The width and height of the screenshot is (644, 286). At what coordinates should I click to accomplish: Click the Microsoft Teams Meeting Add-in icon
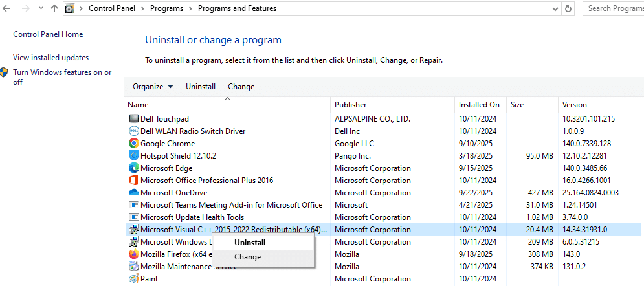[x=134, y=205]
